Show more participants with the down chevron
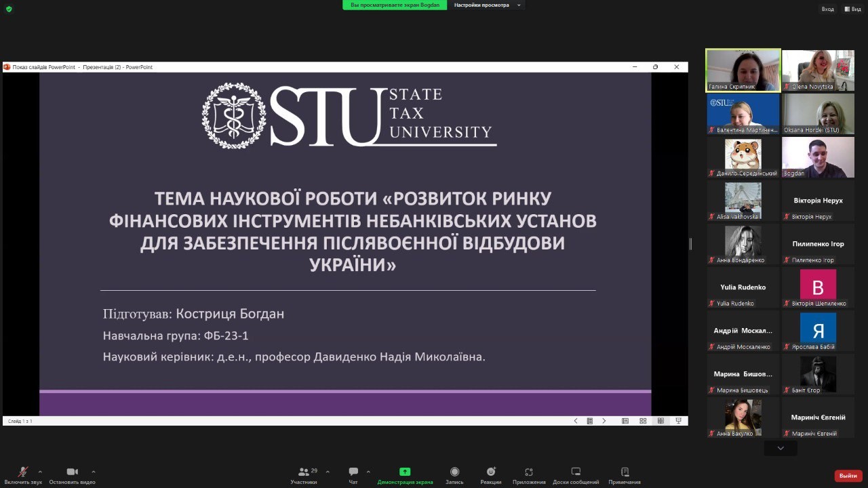The image size is (868, 488). [x=781, y=448]
